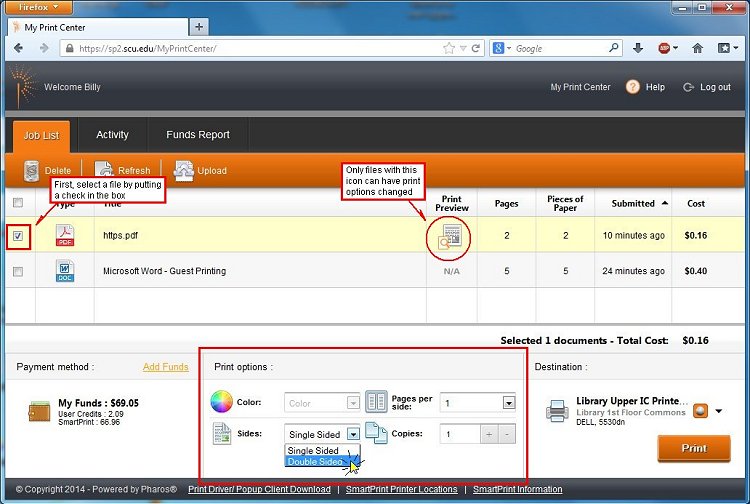Expand the destination printer dropdown arrow
Screen dimensions: 750x504
point(717,411)
